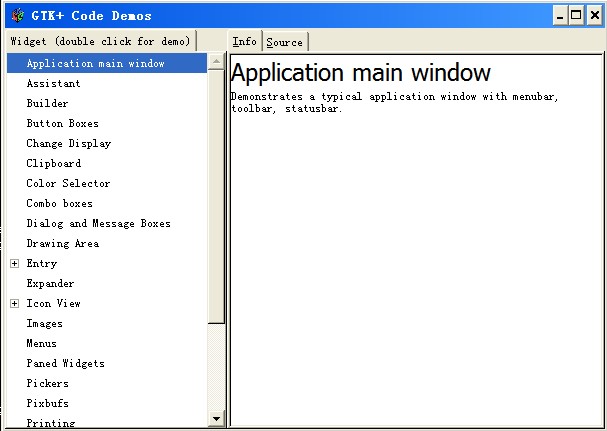The height and width of the screenshot is (431, 607).
Task: Select the Expander demo row
Action: click(x=107, y=283)
